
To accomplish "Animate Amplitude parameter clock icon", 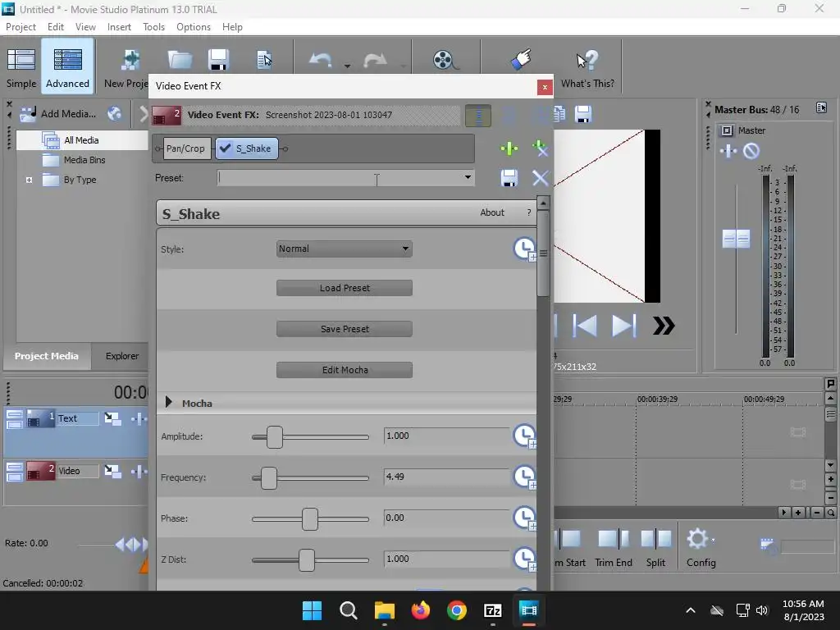I will pyautogui.click(x=525, y=436).
